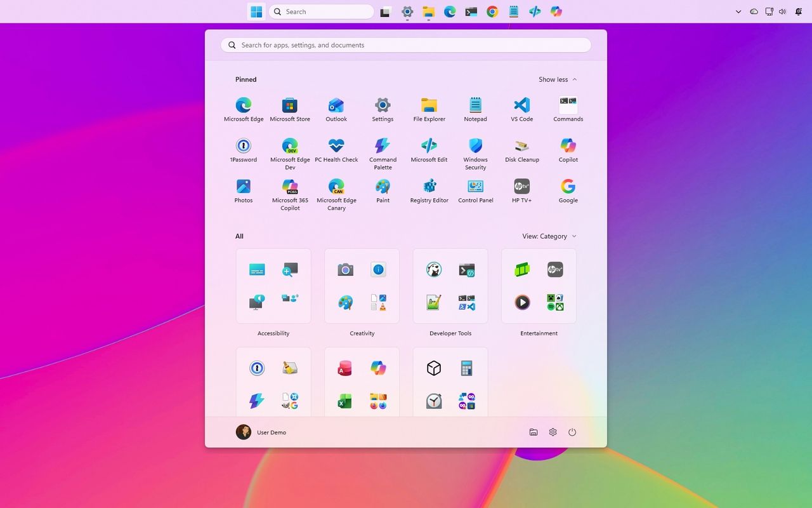812x508 pixels.
Task: Open Access in the bottom category group
Action: [345, 368]
